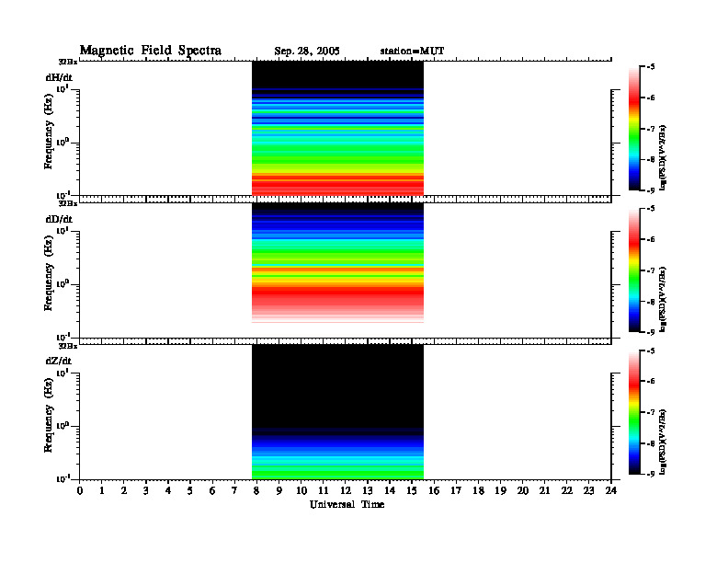Click the -8 tick on dZ/dt color scale
The width and height of the screenshot is (728, 563).
651,443
